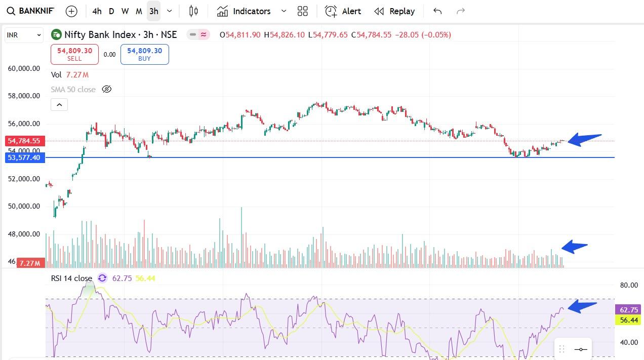Grab the floating toolbar drag handle
The width and height of the screenshot is (644, 360).
tap(561, 349)
